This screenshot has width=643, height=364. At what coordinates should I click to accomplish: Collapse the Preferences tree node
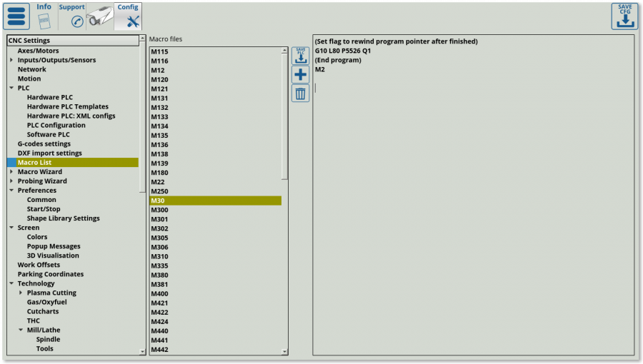coord(11,191)
